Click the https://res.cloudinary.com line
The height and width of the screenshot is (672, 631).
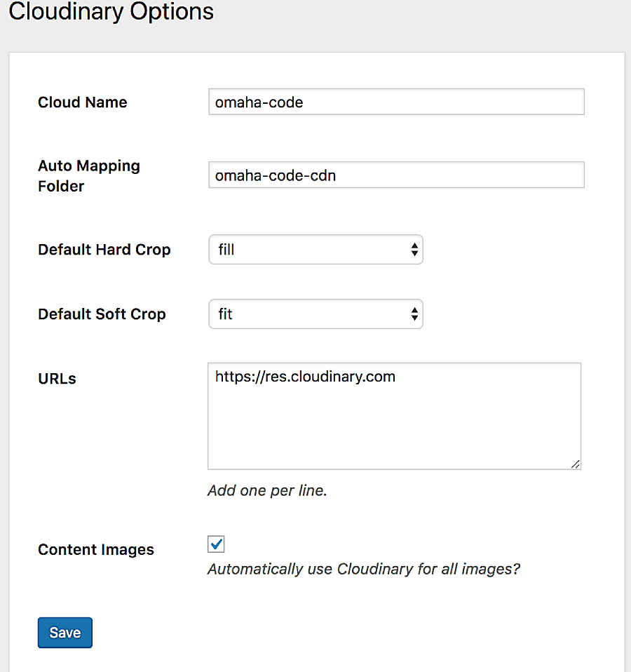click(305, 376)
